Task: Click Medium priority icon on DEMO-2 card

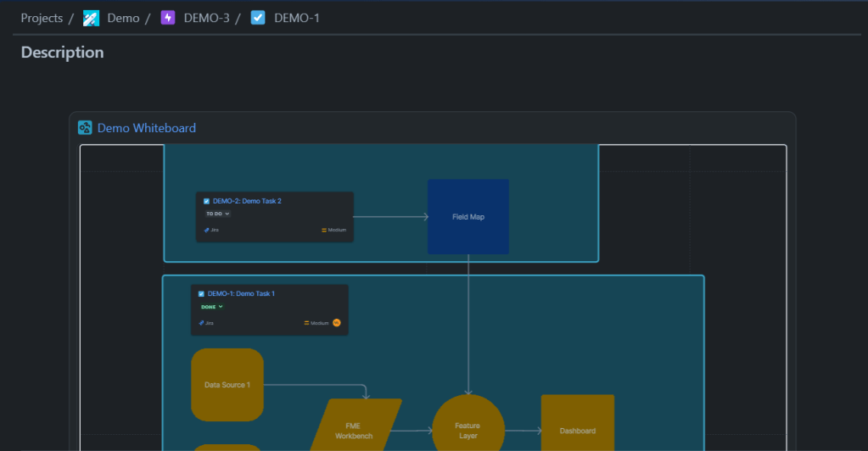Action: 324,230
